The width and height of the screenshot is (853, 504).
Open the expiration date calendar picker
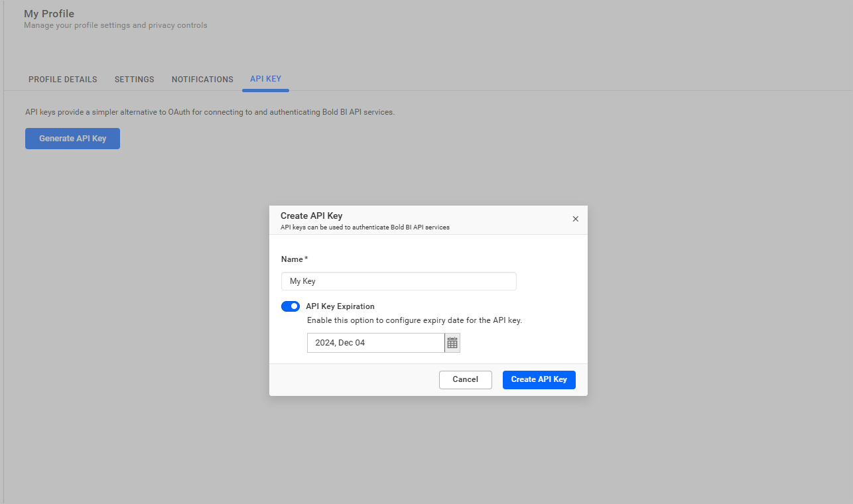click(452, 342)
